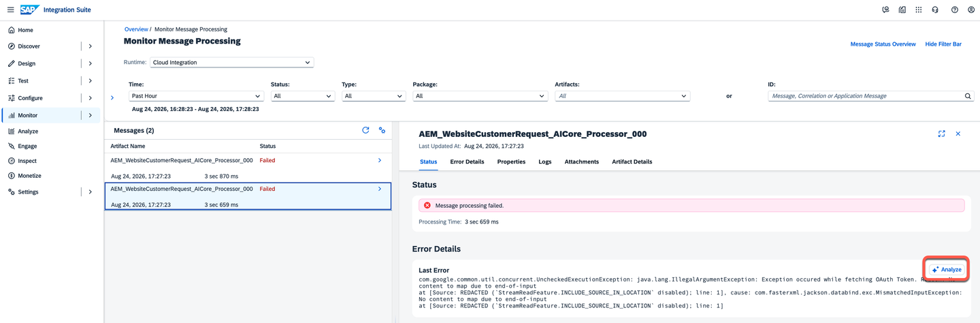The height and width of the screenshot is (323, 980).
Task: Enter full screen for detail panel
Action: 942,134
